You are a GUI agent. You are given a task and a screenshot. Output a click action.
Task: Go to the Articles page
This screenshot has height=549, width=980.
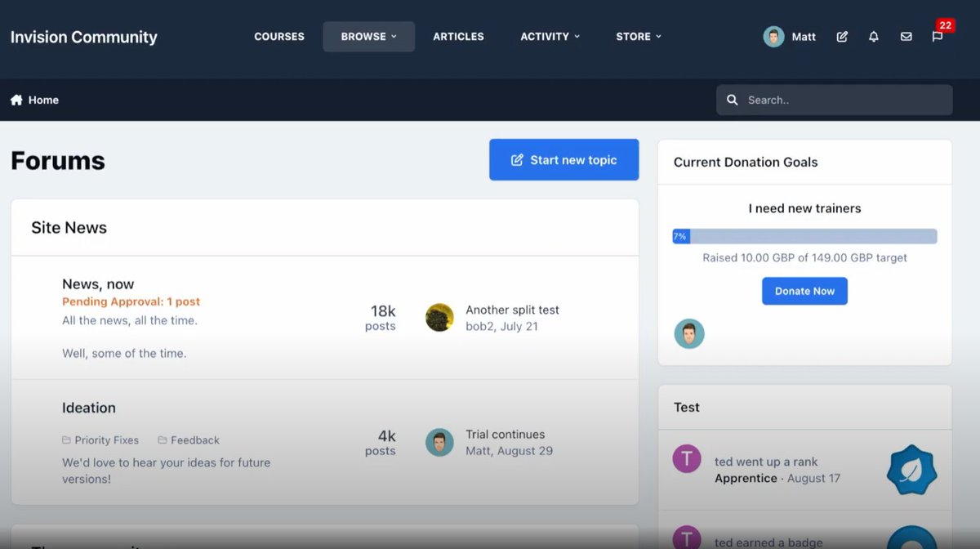tap(458, 37)
